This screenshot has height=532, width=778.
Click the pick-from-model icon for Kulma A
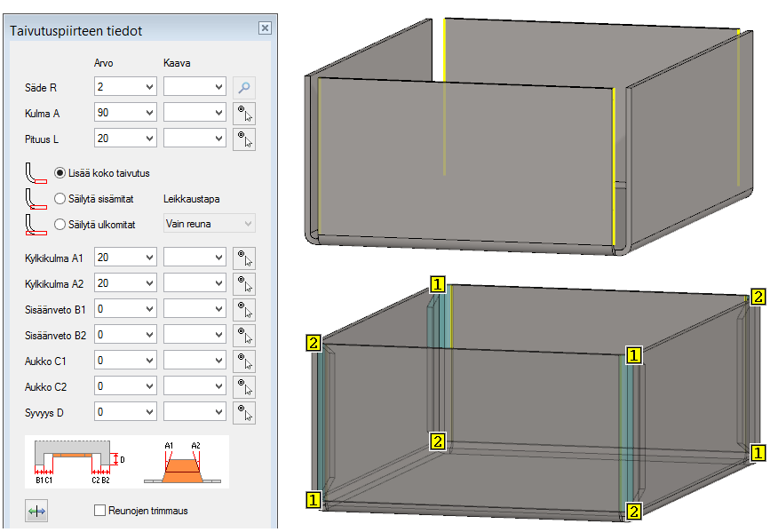244,113
